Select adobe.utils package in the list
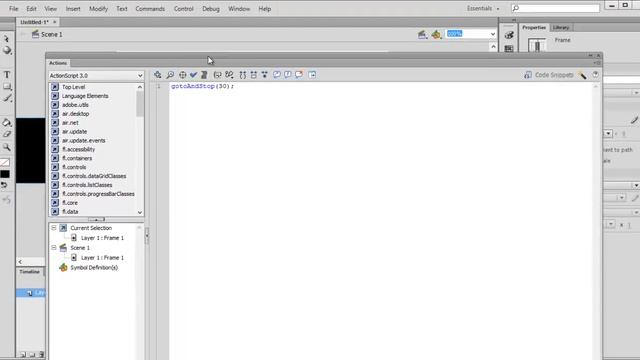Viewport: 640px width, 360px height. pos(76,105)
